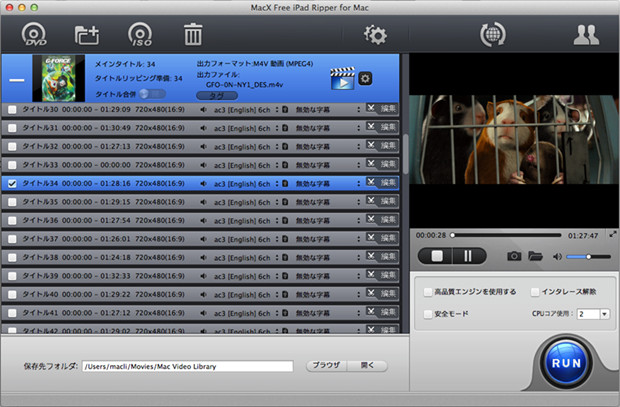Image resolution: width=620 pixels, height=407 pixels.
Task: Open the CPUコア使用 dropdown
Action: (590, 314)
